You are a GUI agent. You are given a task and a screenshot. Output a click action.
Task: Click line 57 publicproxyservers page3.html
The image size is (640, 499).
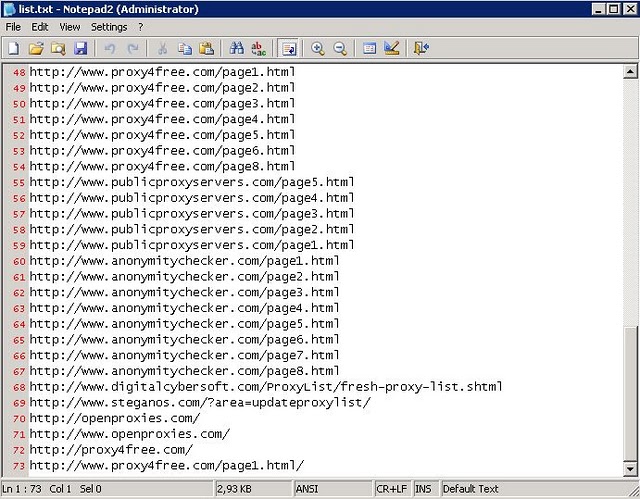coord(192,214)
